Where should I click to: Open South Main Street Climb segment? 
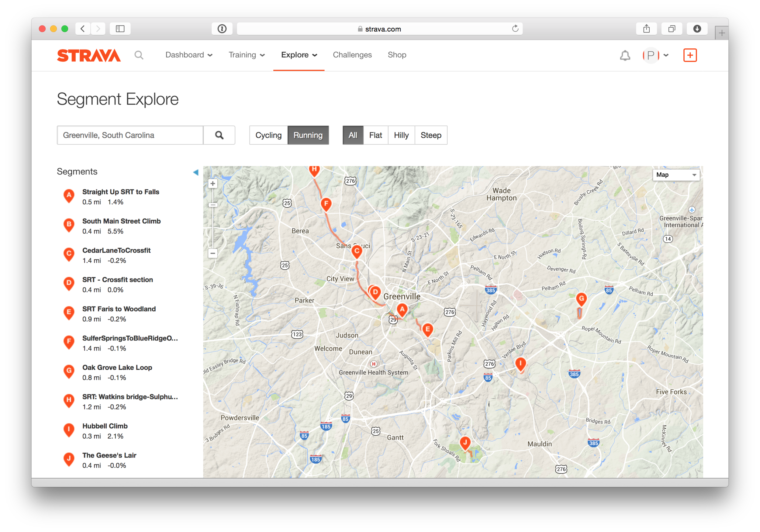[122, 221]
